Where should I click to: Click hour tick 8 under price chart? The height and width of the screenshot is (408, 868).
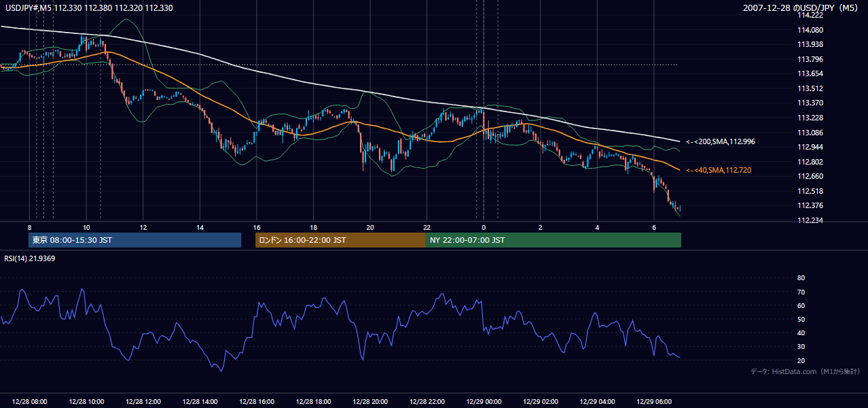[x=30, y=227]
